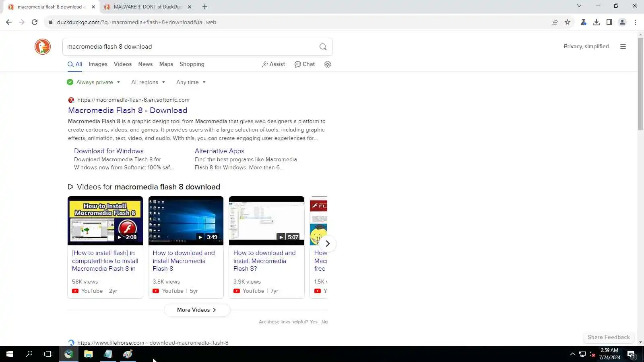Click the softonic.com result URL text
644x362 pixels.
[133, 100]
